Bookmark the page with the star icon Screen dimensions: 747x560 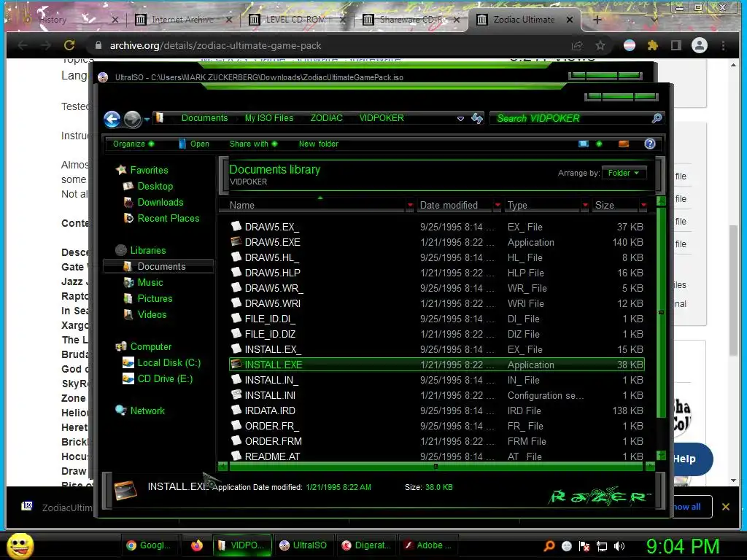point(600,46)
